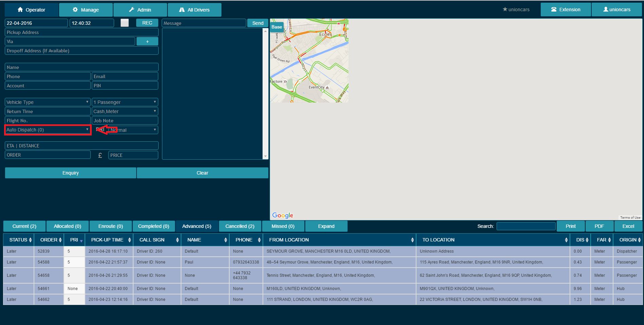Export table using the PDF button
The width and height of the screenshot is (644, 325).
tap(599, 226)
